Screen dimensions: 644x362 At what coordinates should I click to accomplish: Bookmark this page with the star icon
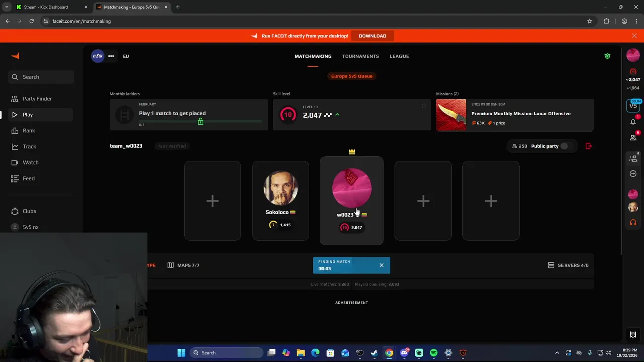(x=590, y=21)
